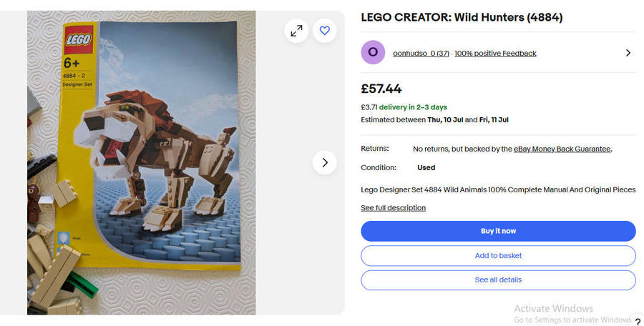Click the £57.44 price
This screenshot has width=644, height=326.
pos(381,89)
